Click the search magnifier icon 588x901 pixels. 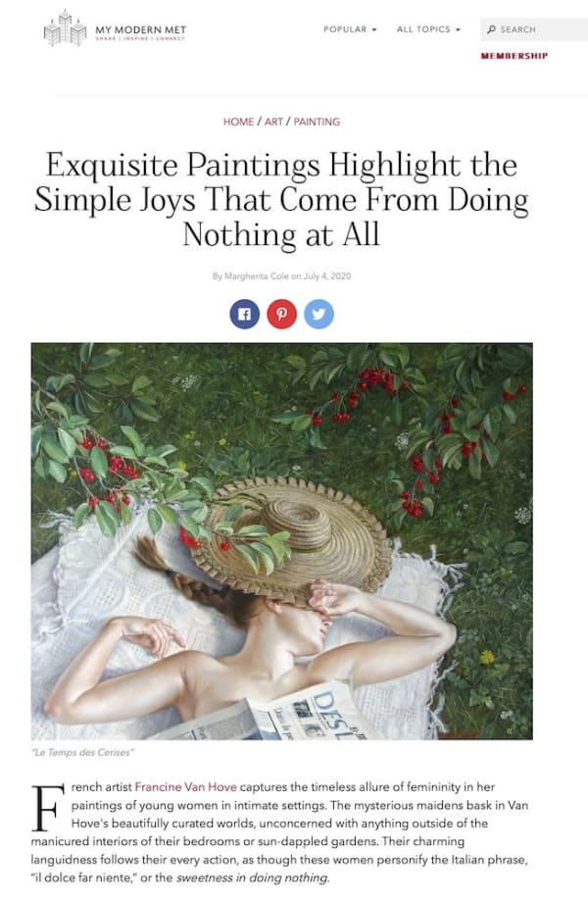[x=491, y=29]
